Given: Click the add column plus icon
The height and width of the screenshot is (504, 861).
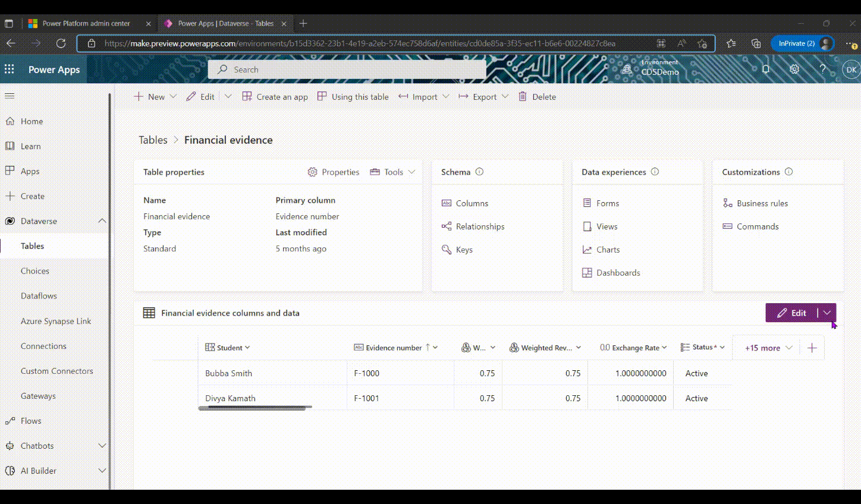Looking at the screenshot, I should pos(812,348).
